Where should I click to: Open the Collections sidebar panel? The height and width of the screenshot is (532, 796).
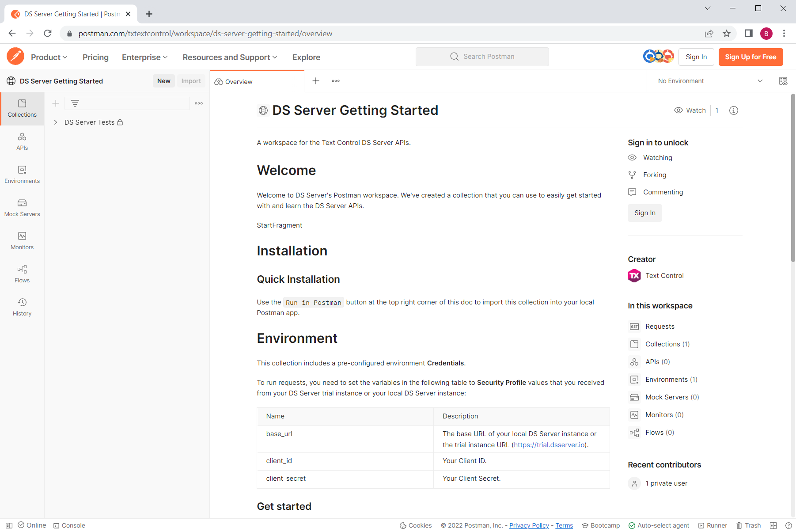[22, 109]
